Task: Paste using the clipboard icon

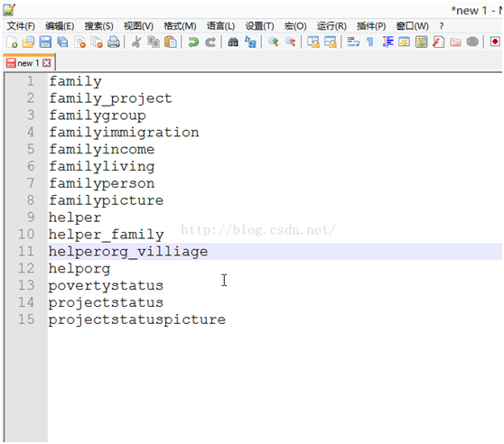Action: click(x=171, y=42)
